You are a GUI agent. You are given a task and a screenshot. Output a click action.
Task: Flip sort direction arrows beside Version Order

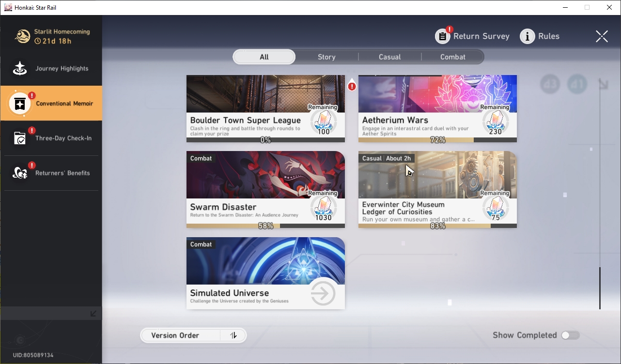pyautogui.click(x=233, y=335)
